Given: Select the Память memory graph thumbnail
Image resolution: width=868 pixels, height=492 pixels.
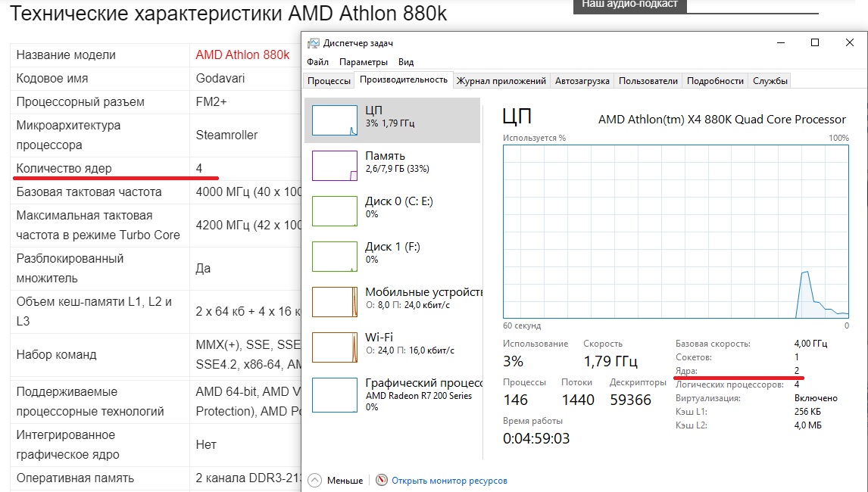Looking at the screenshot, I should 335,166.
